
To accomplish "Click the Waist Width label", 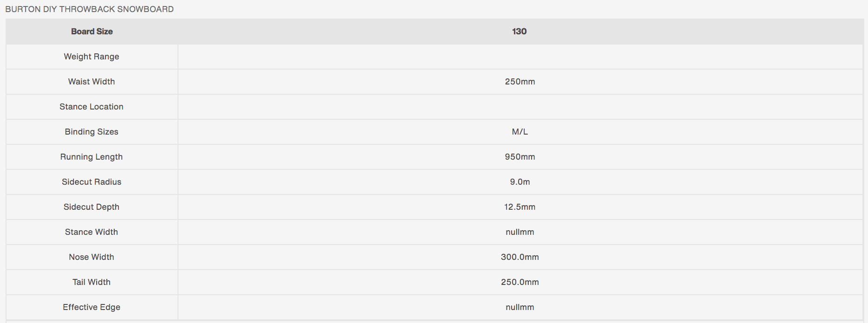I will point(92,82).
